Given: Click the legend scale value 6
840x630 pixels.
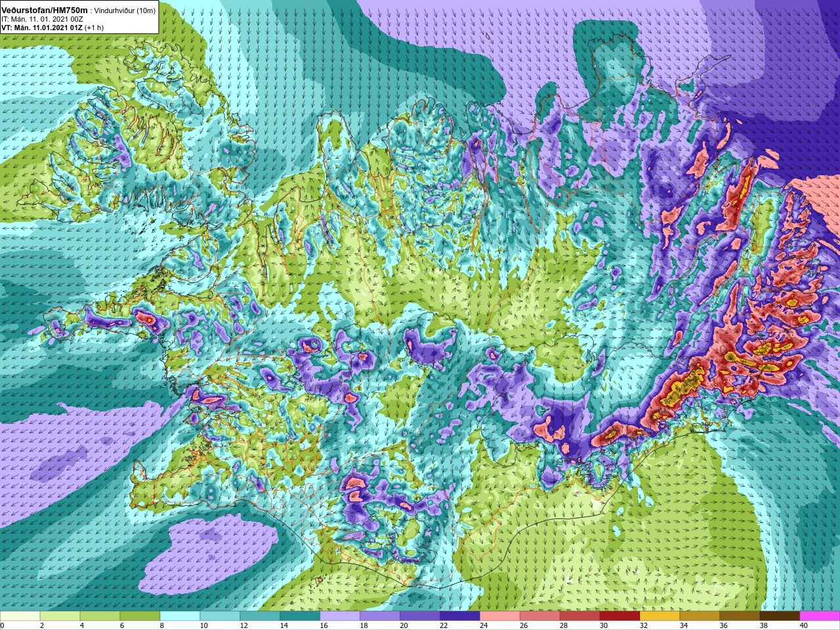Looking at the screenshot, I should click(122, 625).
